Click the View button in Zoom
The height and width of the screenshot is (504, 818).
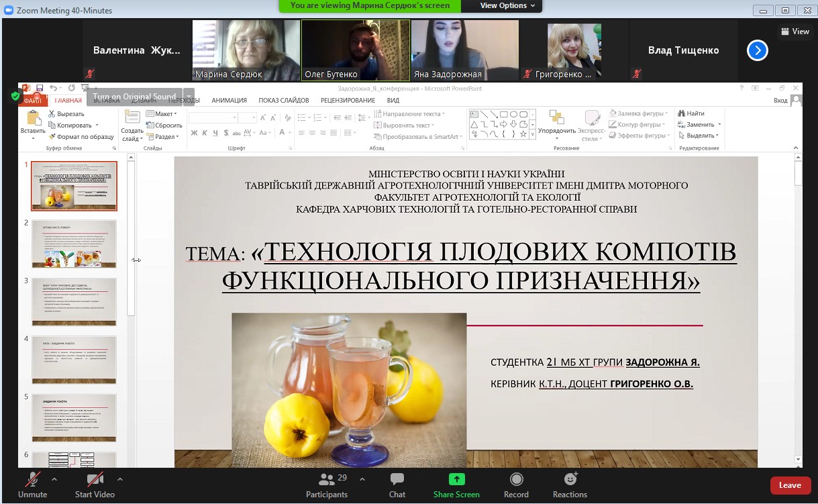(x=795, y=32)
